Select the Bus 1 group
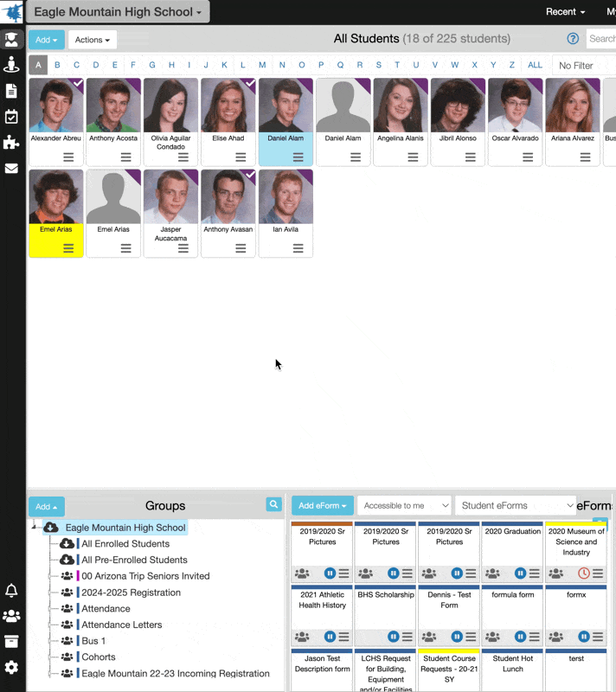This screenshot has width=616, height=692. point(93,641)
